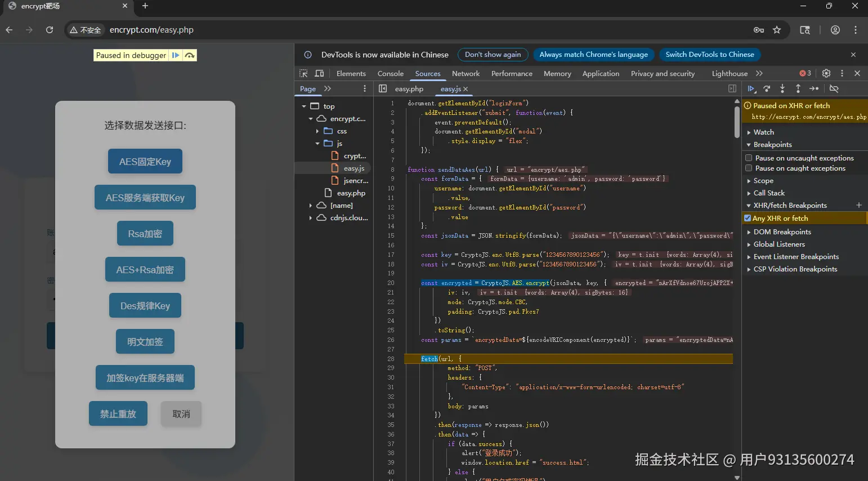Click Switch DevTools to Chinese button
Viewport: 868px width, 481px height.
point(709,55)
